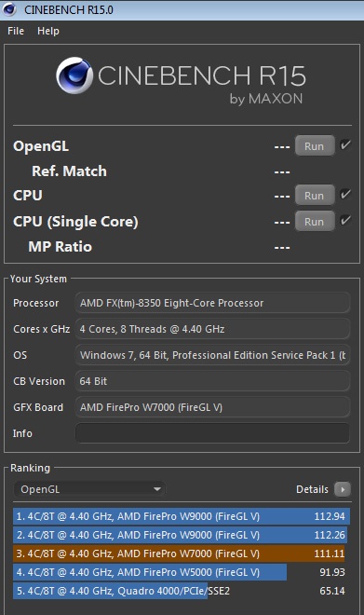The image size is (364, 615).
Task: Select the Quadro 4000 ranking entry
Action: click(180, 591)
